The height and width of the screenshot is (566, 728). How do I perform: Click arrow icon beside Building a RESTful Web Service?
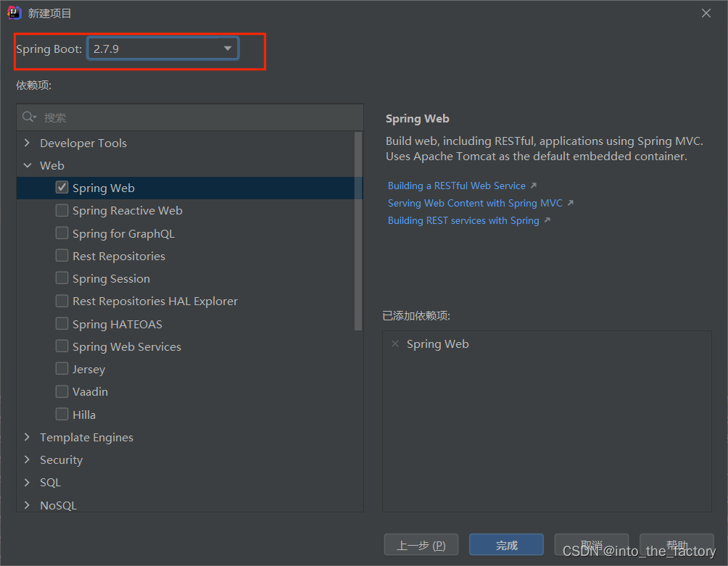[534, 185]
